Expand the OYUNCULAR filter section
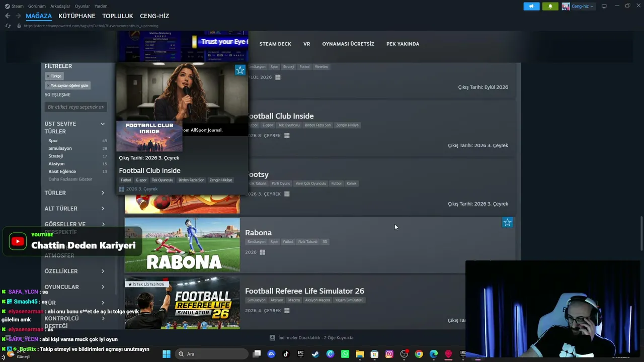This screenshot has width=644, height=362. coord(75,287)
